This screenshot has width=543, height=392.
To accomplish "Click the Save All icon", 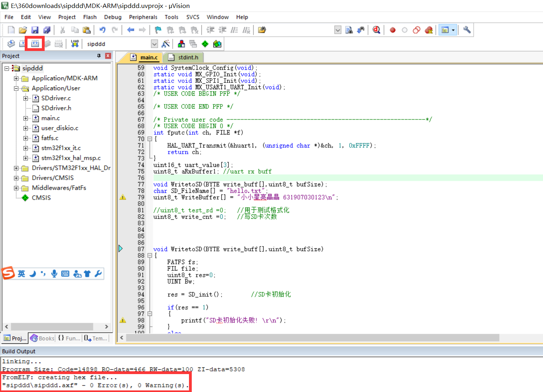I will (47, 30).
